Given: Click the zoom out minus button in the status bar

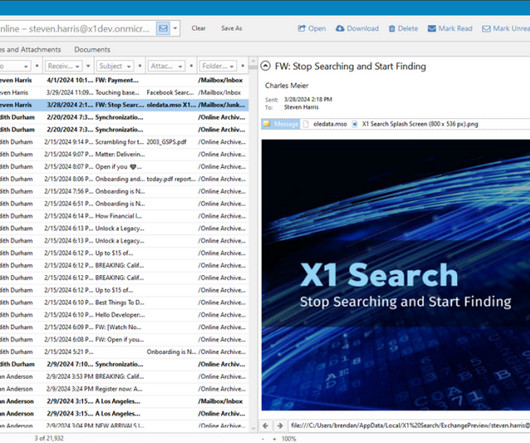Looking at the screenshot, I should [263, 439].
